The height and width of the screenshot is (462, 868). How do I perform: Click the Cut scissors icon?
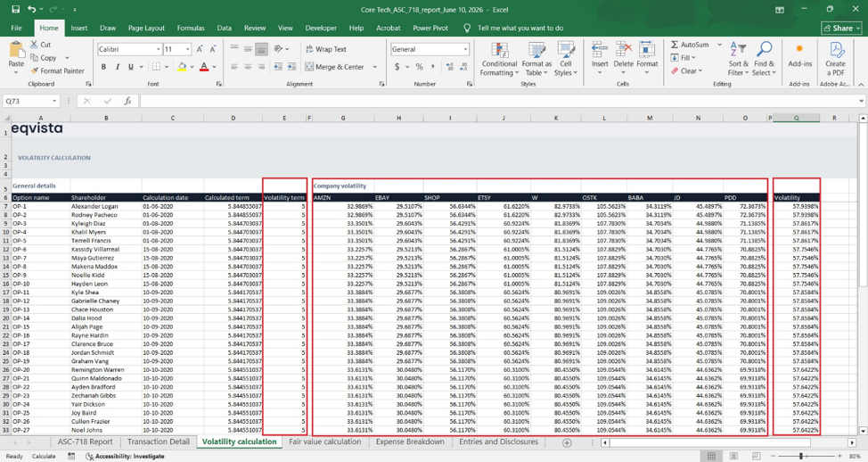click(35, 45)
